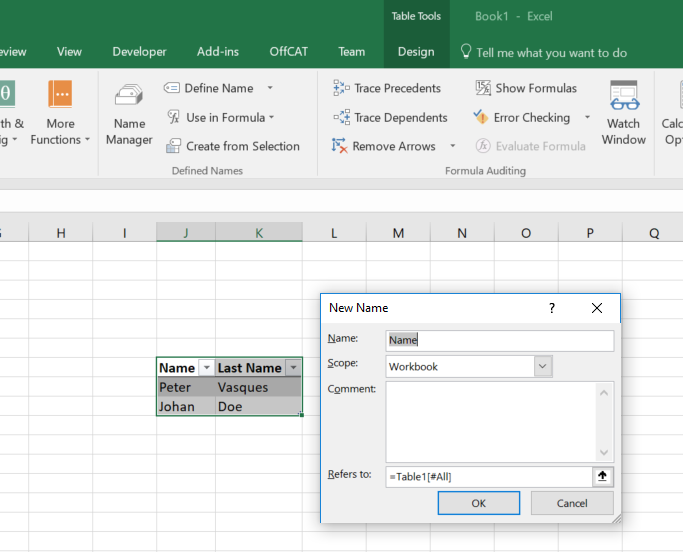Click the Name input field in New Name dialog
The image size is (683, 552).
point(500,340)
